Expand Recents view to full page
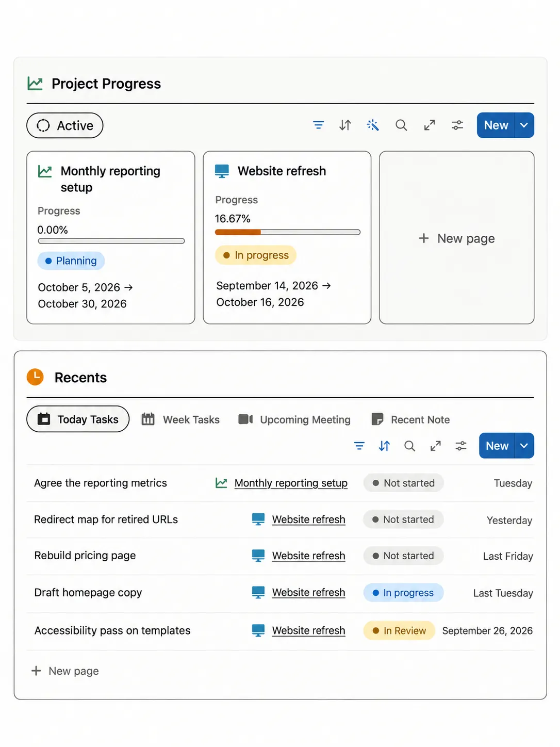This screenshot has height=747, width=560. [436, 446]
